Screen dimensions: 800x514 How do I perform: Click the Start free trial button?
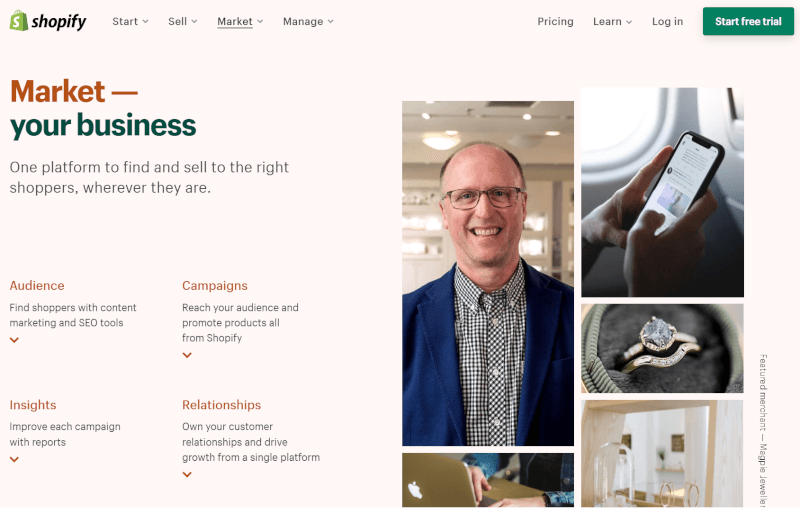tap(748, 21)
